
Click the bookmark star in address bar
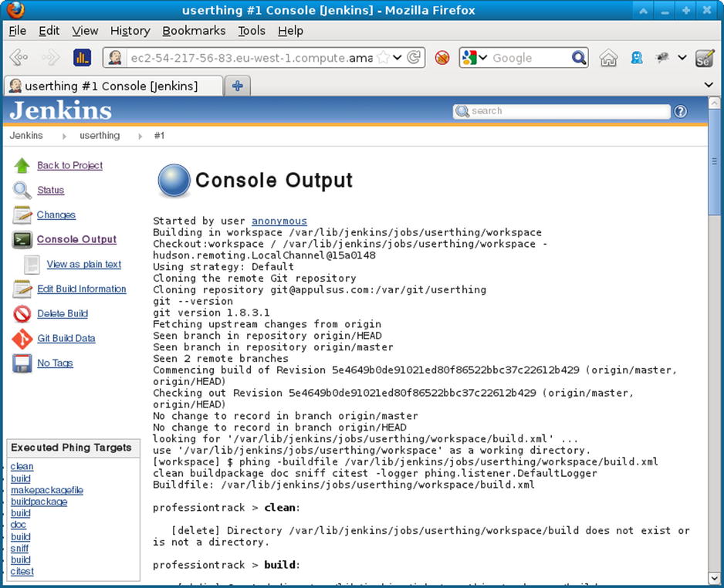383,58
